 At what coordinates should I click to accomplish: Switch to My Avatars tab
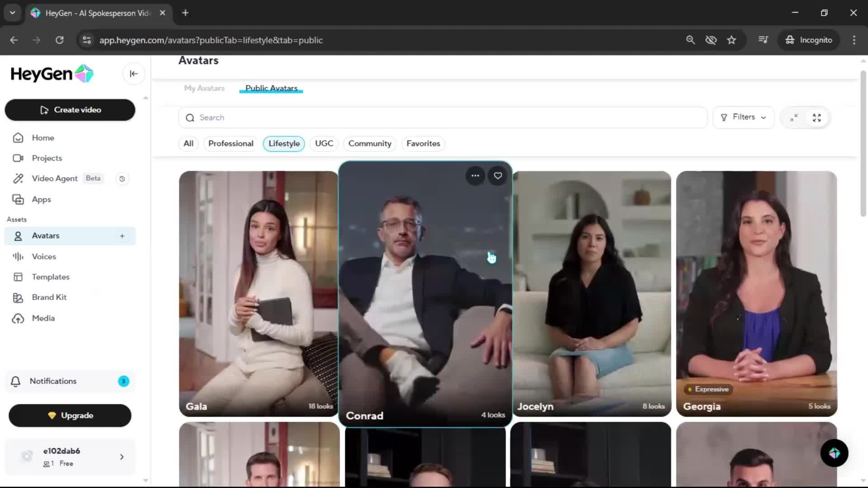204,88
